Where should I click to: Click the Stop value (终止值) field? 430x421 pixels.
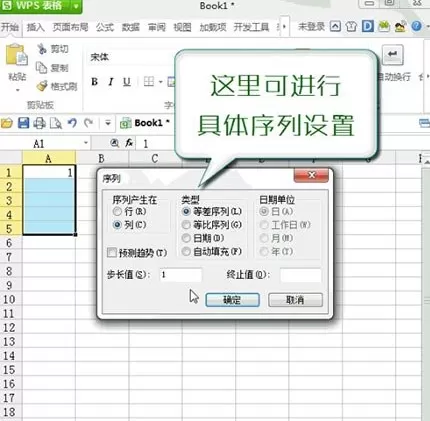click(x=301, y=275)
